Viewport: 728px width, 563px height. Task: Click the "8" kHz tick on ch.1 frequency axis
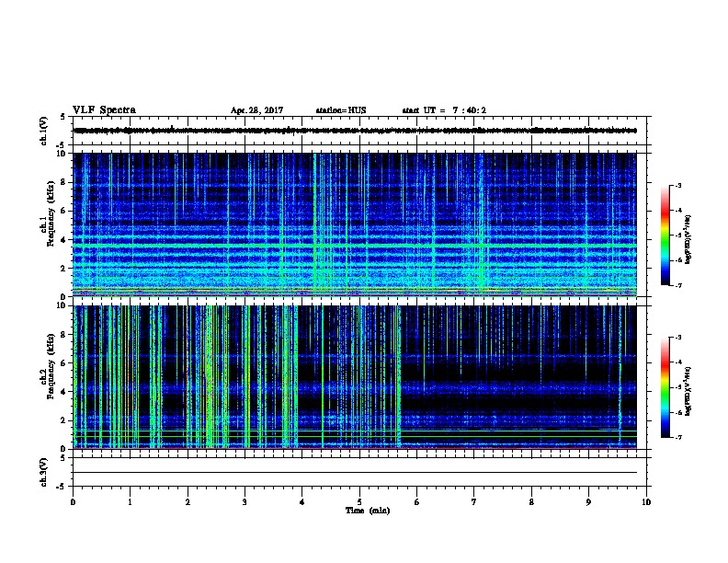63,182
